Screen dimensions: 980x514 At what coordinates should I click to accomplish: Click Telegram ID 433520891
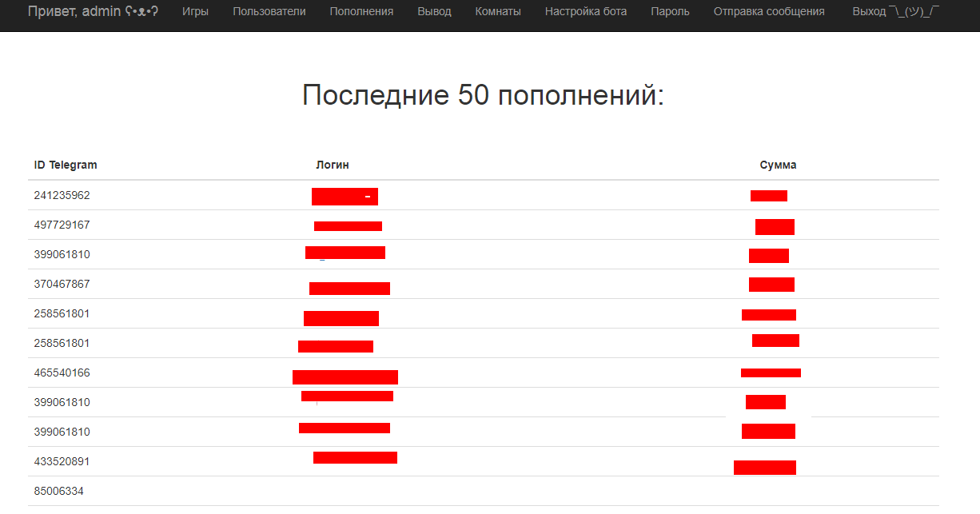point(62,461)
